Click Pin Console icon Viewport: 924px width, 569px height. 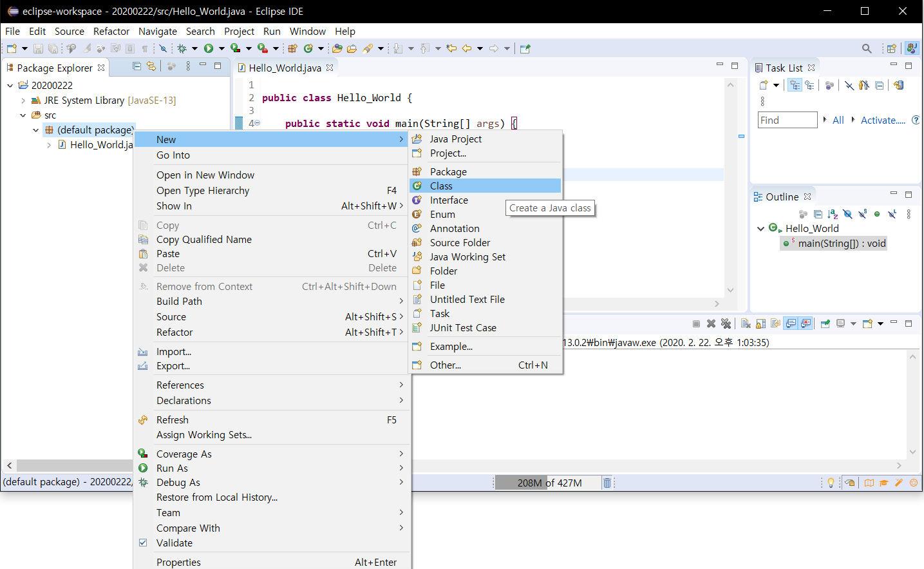click(825, 323)
